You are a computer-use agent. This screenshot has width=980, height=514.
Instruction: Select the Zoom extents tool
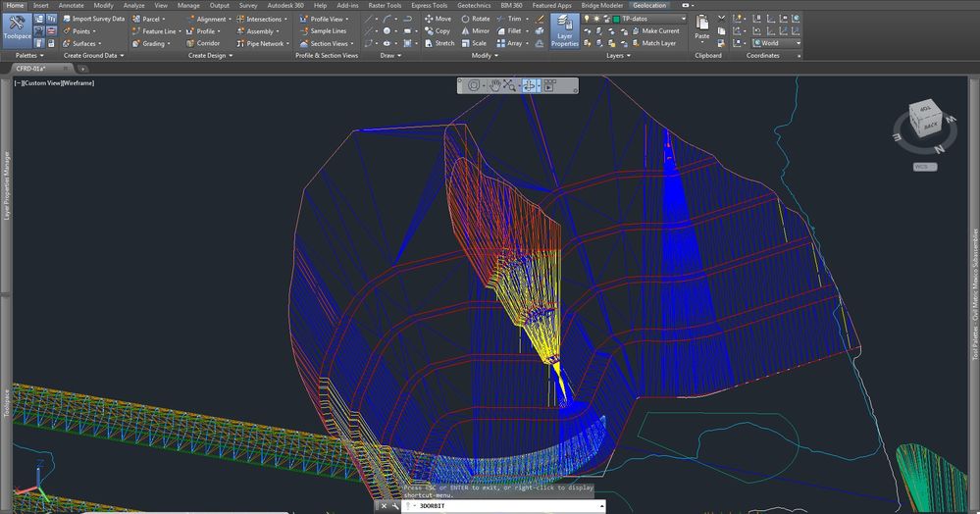[x=509, y=85]
